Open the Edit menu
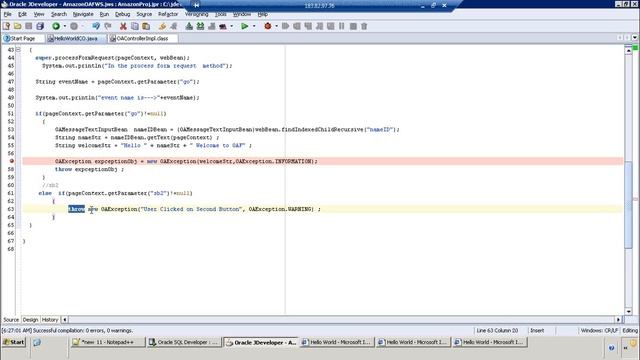 pyautogui.click(x=22, y=14)
